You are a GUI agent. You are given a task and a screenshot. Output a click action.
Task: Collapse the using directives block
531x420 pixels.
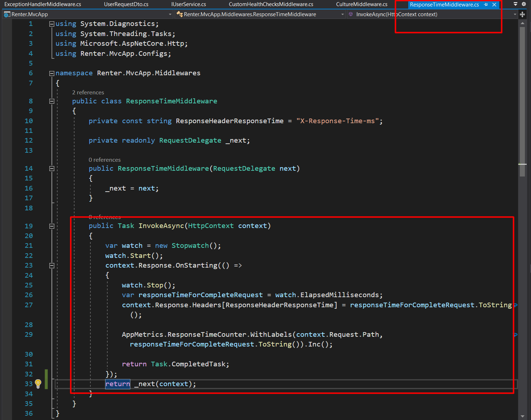52,24
